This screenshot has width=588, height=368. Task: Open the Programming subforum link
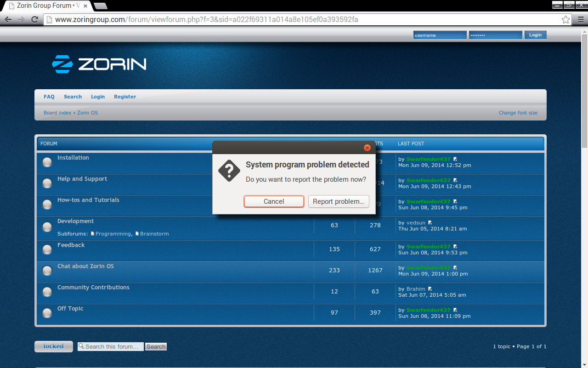(113, 234)
